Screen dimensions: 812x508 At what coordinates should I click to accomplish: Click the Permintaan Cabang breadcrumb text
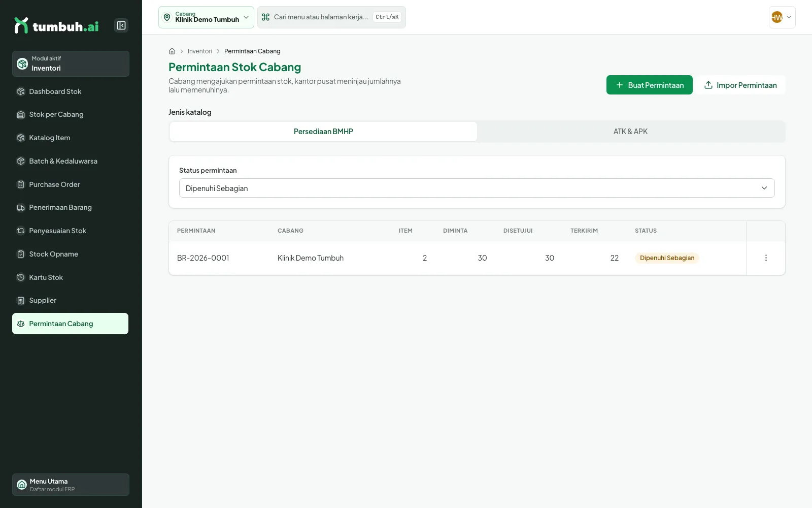[x=252, y=51]
